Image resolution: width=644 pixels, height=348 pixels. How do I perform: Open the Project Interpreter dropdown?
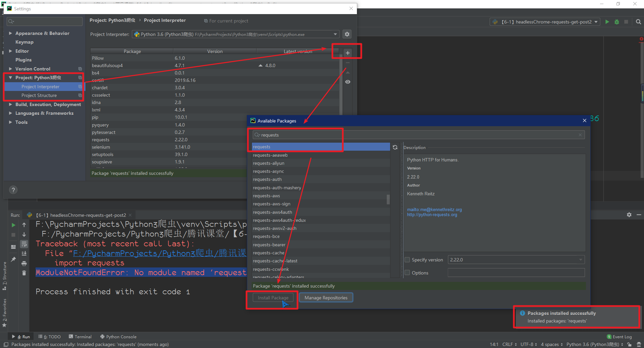236,34
